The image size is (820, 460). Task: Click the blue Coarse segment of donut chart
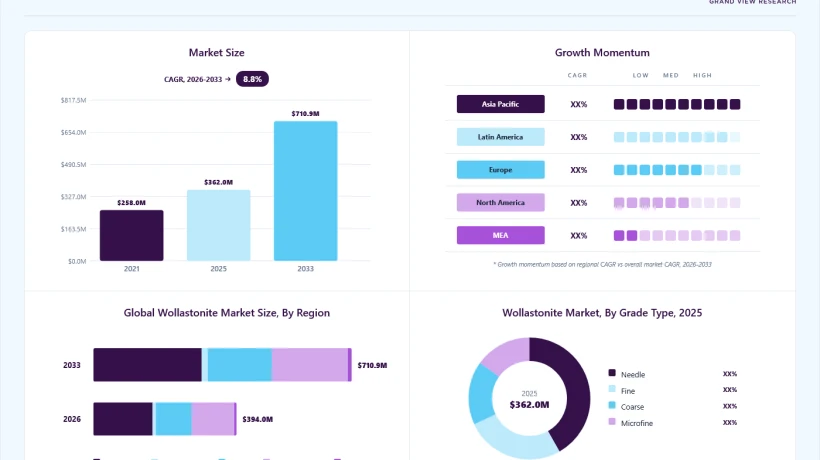(481, 393)
